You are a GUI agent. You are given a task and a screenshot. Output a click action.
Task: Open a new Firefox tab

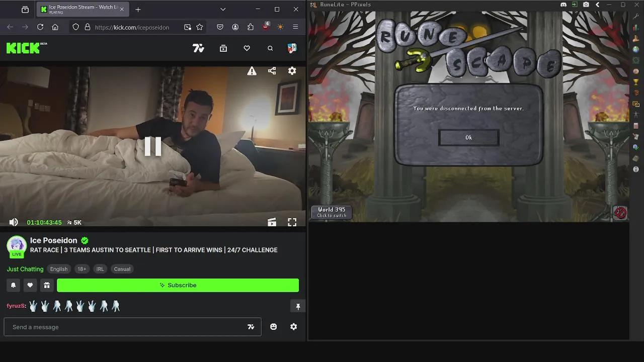point(138,10)
